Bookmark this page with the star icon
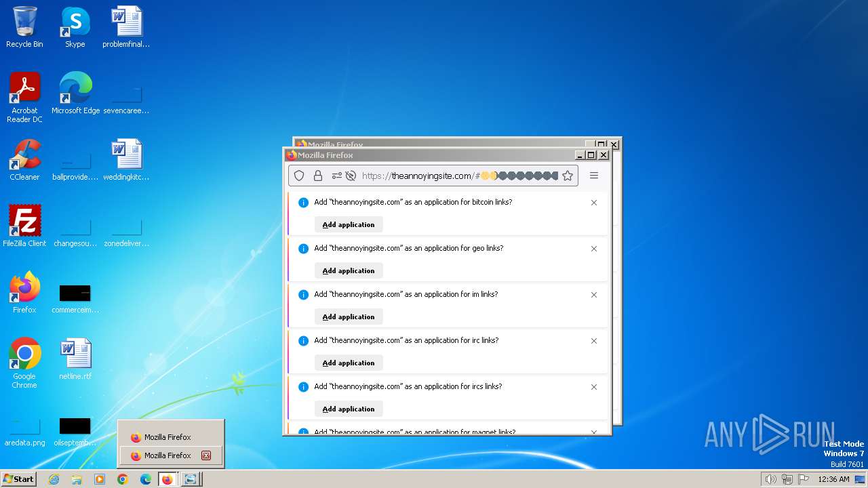 pyautogui.click(x=568, y=176)
